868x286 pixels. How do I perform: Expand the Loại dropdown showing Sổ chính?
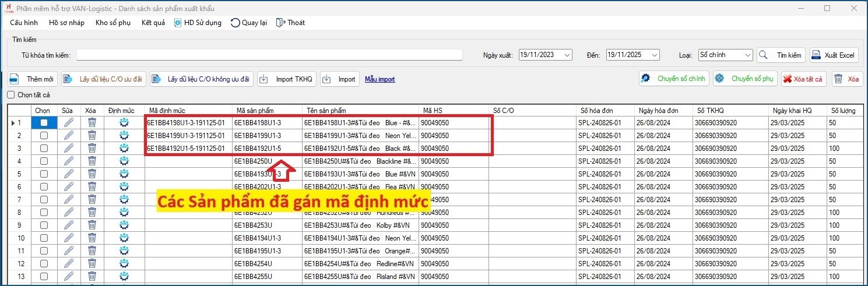[x=747, y=55]
